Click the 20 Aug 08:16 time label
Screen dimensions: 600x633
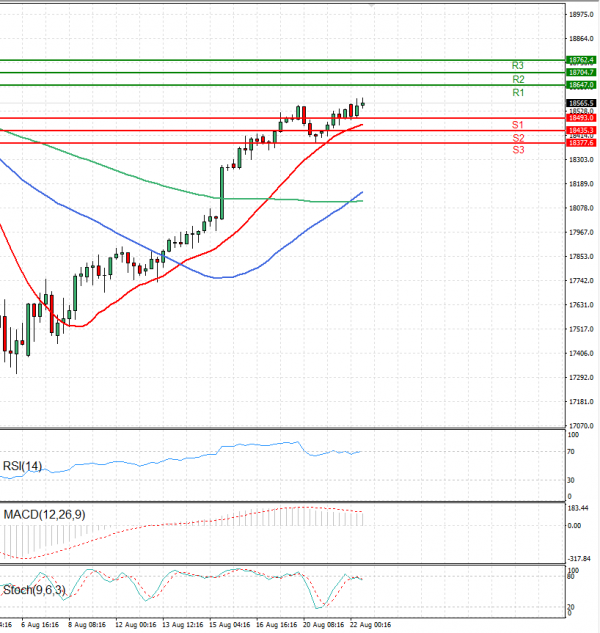323,625
